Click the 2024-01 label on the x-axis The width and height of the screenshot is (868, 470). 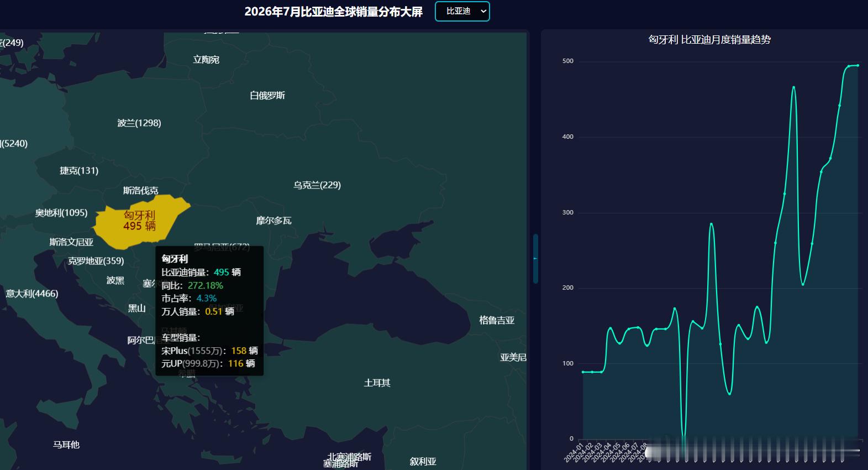click(574, 452)
